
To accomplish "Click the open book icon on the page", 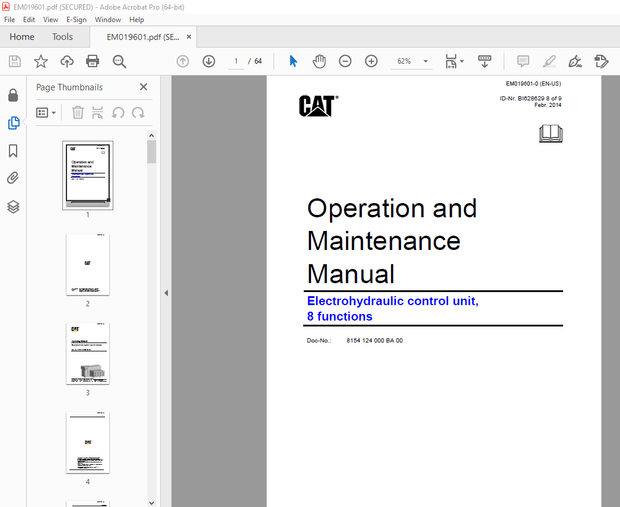I will (x=551, y=134).
